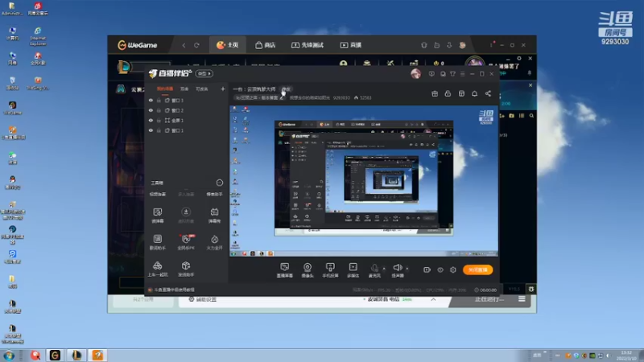Viewport: 644px width, 362px height.
Task: Switch to the second scene tab
Action: pos(184,88)
